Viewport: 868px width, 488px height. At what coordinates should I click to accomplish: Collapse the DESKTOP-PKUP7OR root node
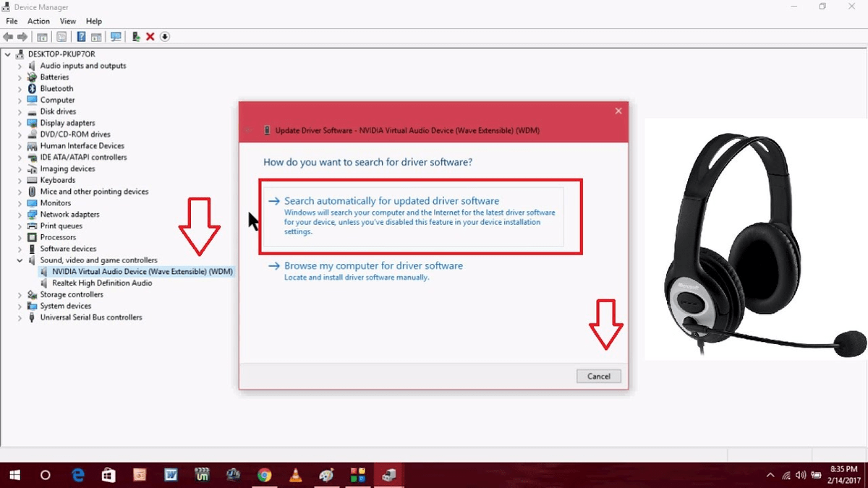click(x=8, y=54)
